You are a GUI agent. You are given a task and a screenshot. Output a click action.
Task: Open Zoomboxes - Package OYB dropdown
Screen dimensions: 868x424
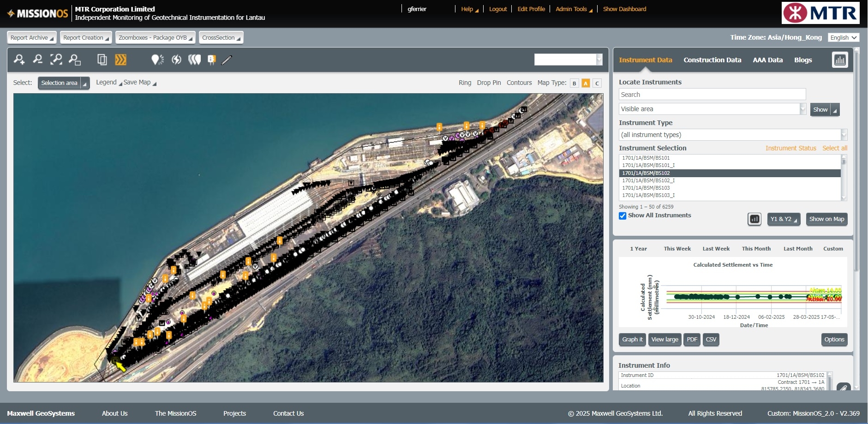(156, 37)
